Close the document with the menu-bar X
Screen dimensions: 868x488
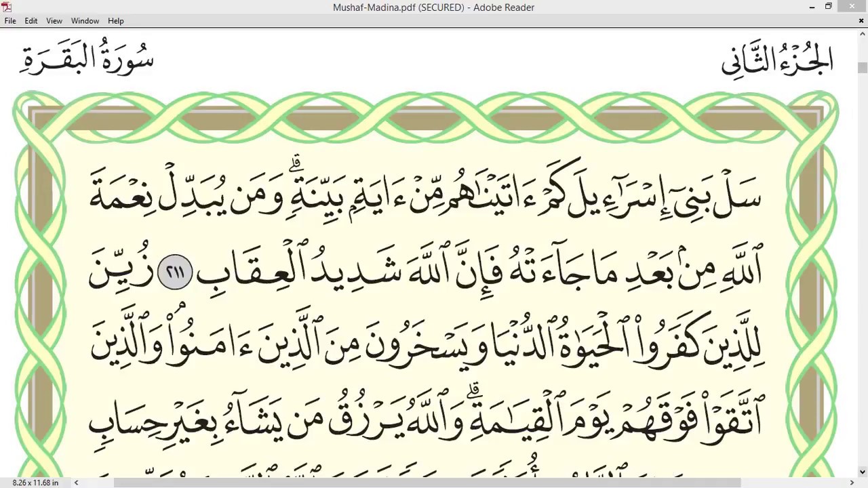pyautogui.click(x=861, y=21)
